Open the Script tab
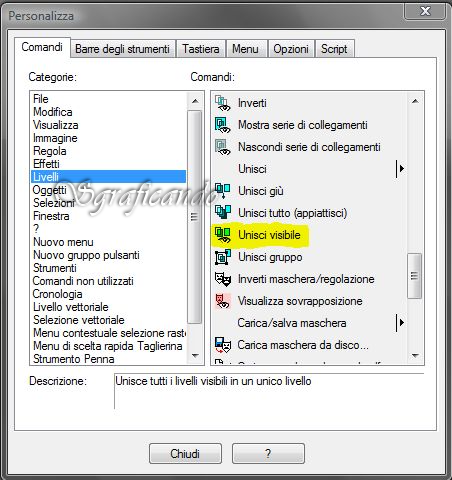 (334, 49)
